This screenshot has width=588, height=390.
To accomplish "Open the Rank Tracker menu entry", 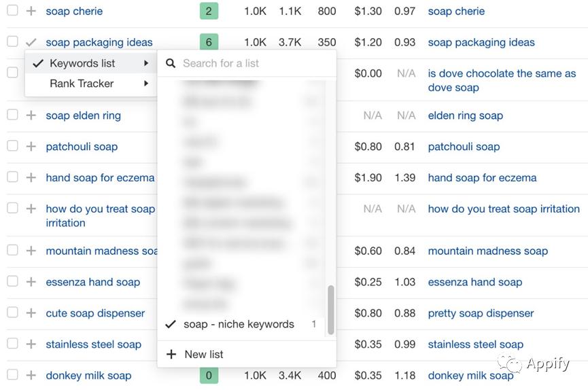I will tap(82, 84).
